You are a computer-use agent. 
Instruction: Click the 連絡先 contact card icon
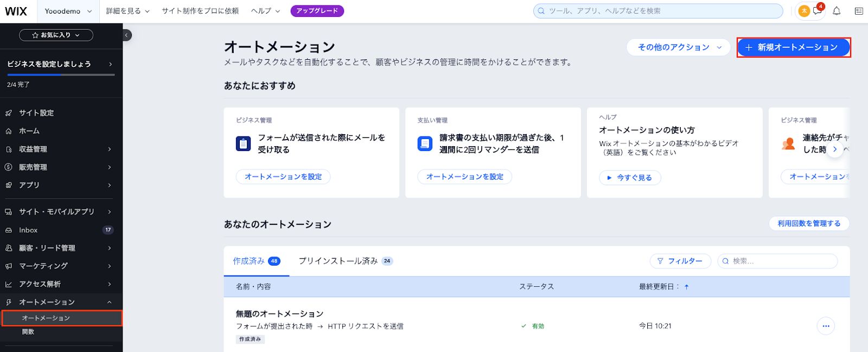[x=788, y=144]
